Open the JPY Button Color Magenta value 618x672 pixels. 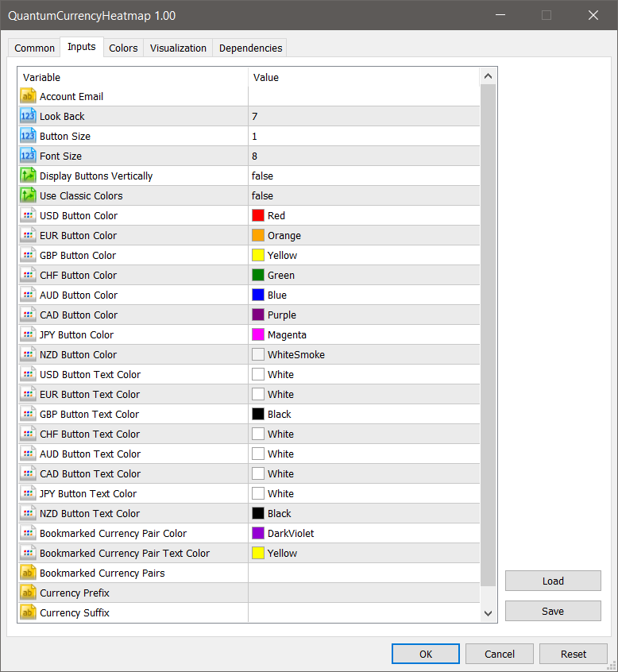coord(286,334)
